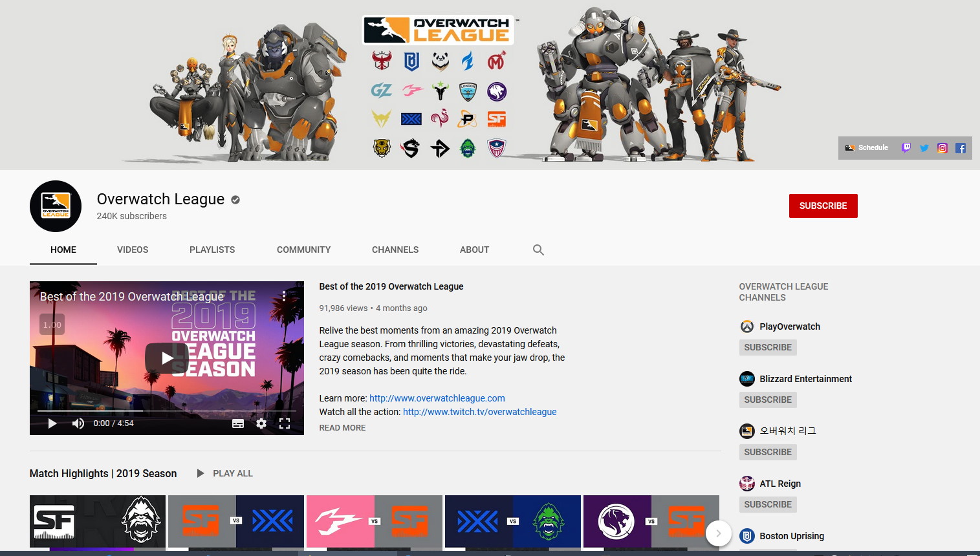The width and height of the screenshot is (980, 556).
Task: Open the twitch.tv/overwatchleague link
Action: (480, 412)
